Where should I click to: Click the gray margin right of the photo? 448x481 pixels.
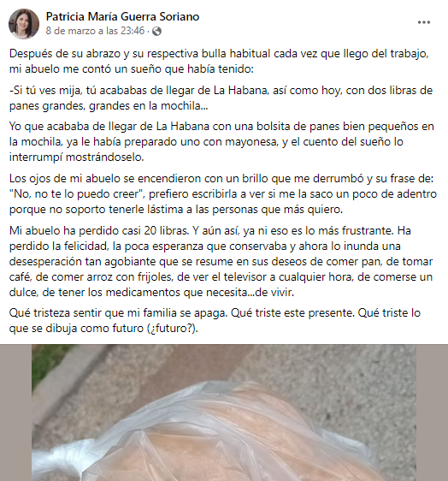click(x=432, y=413)
